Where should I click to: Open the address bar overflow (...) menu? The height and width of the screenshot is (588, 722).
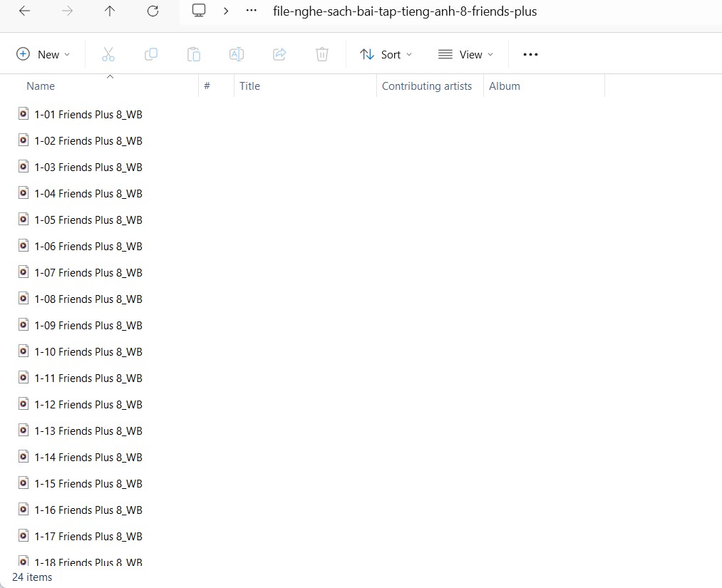(x=251, y=11)
